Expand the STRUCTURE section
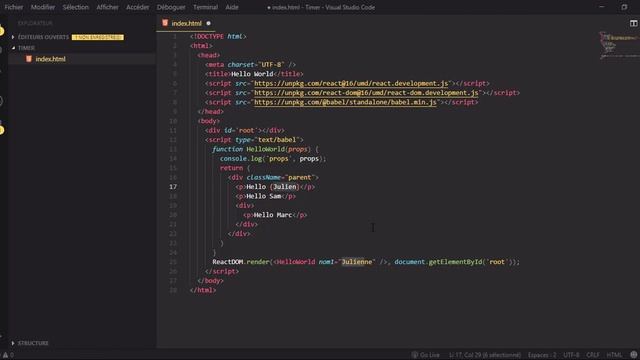The image size is (640, 360). tap(33, 343)
